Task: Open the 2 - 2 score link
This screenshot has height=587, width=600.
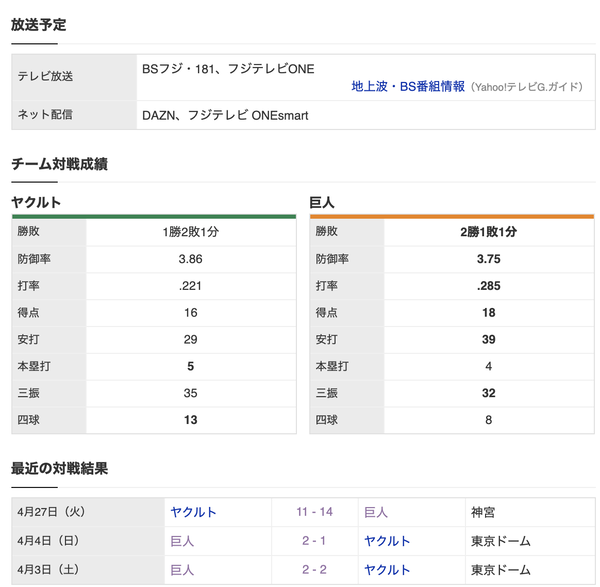Action: tap(314, 570)
